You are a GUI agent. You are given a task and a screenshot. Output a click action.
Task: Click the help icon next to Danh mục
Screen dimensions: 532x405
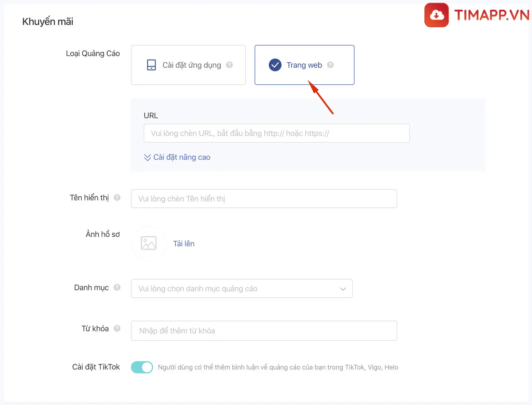pyautogui.click(x=117, y=287)
